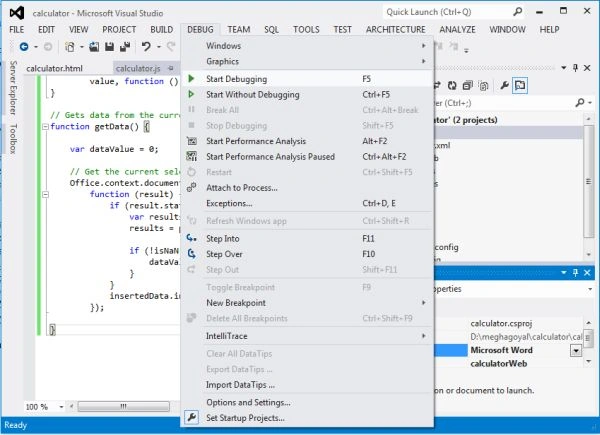Image resolution: width=600 pixels, height=435 pixels.
Task: Click the green Start Debugging arrow icon
Action: [191, 79]
